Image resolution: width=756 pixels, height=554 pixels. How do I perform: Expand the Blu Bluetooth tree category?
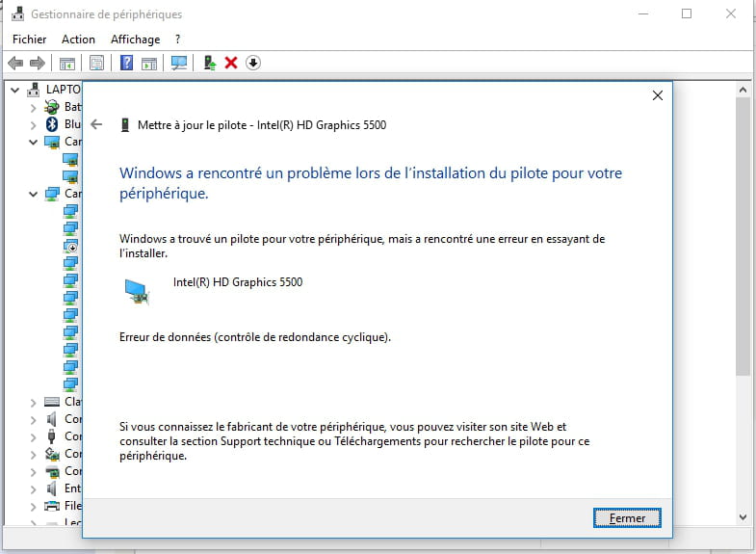point(33,125)
